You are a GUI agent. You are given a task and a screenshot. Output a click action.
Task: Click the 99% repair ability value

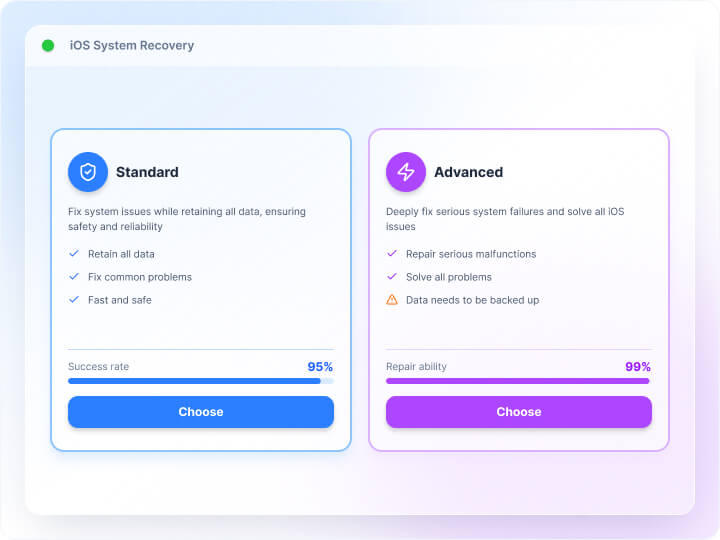coord(638,367)
